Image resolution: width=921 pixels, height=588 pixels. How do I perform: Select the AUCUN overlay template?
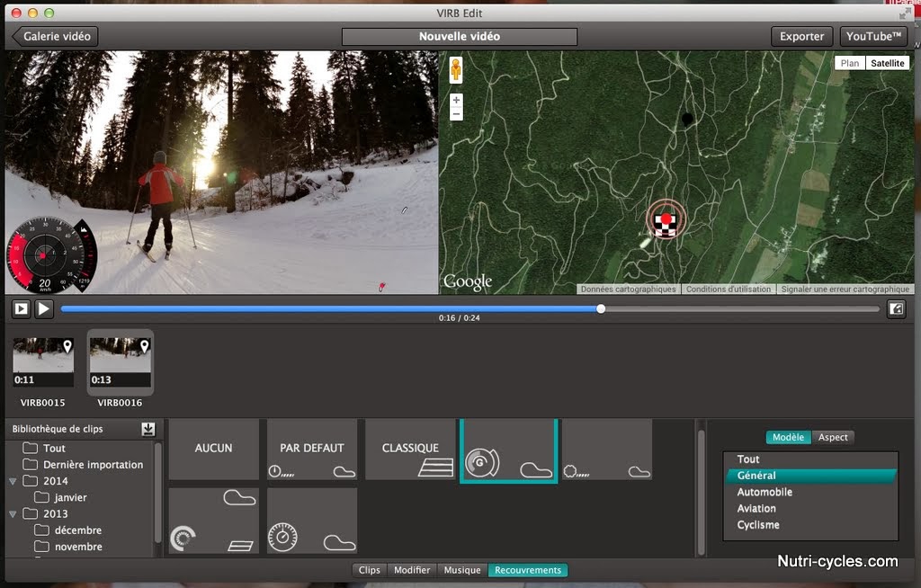click(x=214, y=450)
